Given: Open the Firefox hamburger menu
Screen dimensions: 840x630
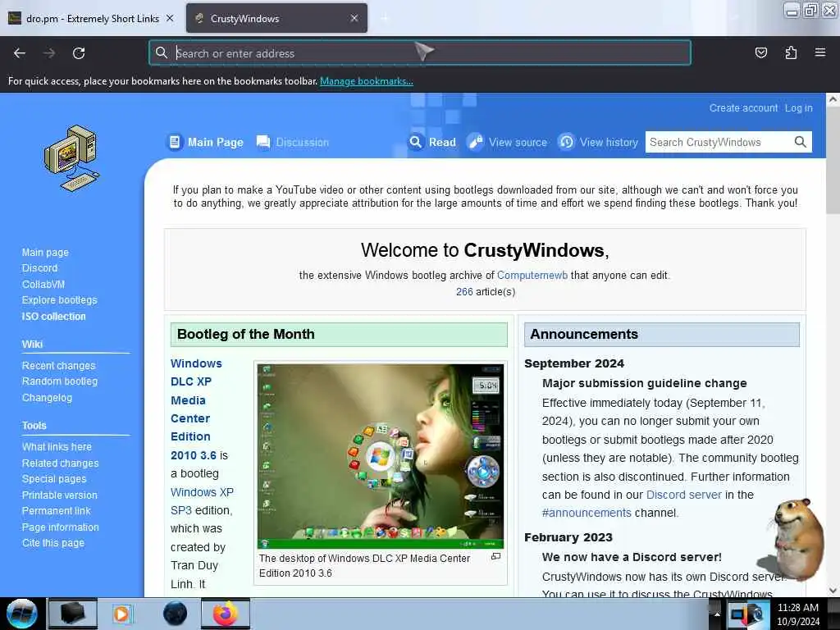Looking at the screenshot, I should 820,52.
